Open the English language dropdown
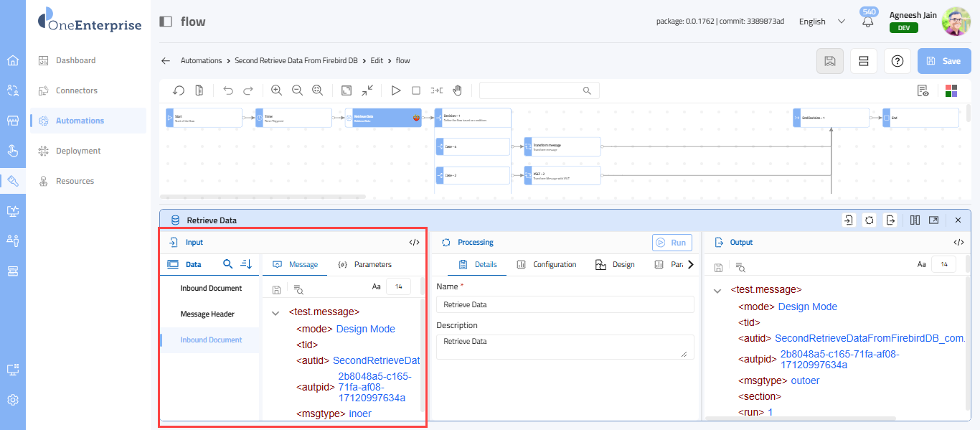Screen dimensions: 980x430 (x=822, y=22)
